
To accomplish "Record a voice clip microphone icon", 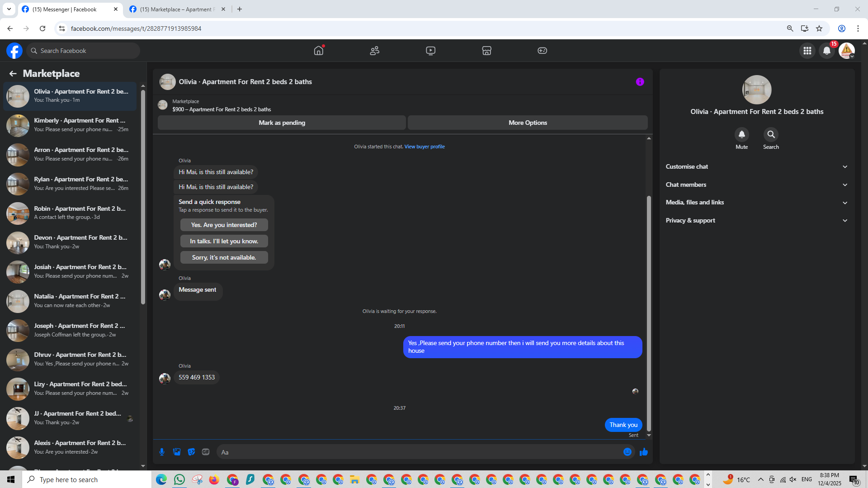I will pyautogui.click(x=162, y=452).
